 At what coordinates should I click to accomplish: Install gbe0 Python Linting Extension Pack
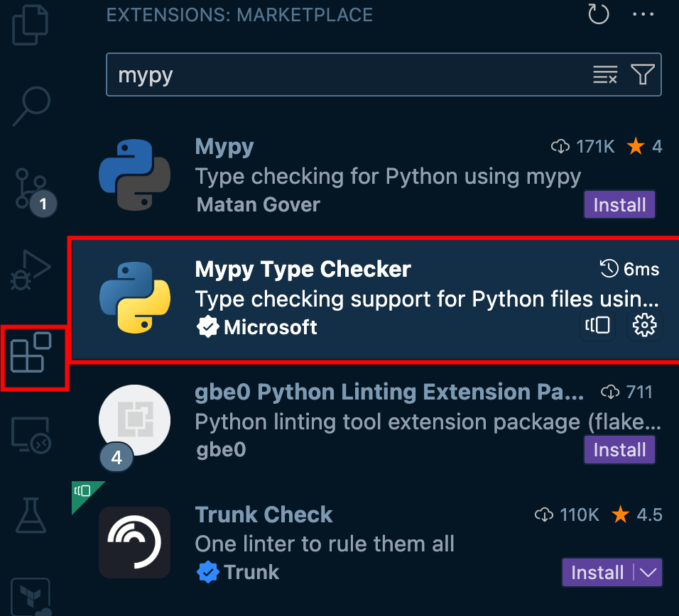tap(619, 449)
